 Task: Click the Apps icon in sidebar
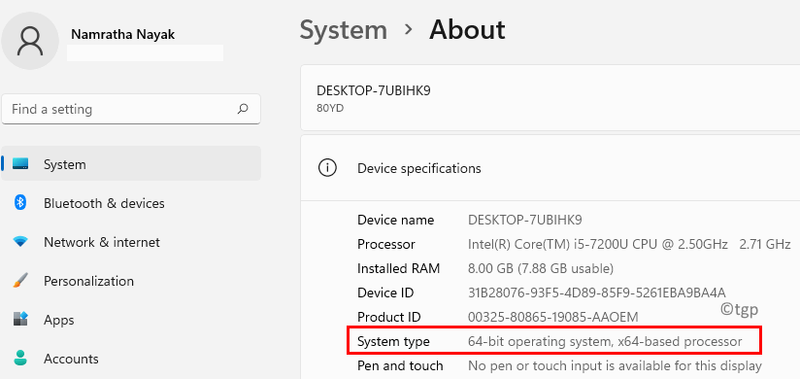pyautogui.click(x=20, y=319)
